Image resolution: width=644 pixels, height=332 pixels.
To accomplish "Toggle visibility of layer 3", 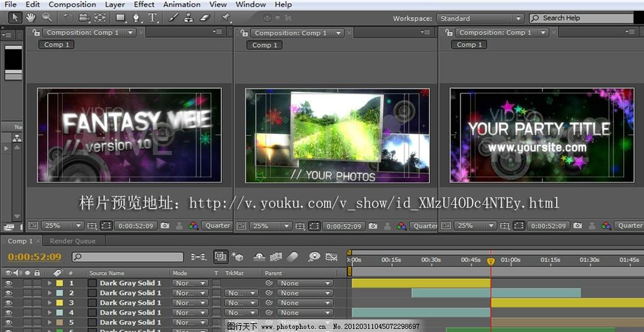I will coord(9,303).
